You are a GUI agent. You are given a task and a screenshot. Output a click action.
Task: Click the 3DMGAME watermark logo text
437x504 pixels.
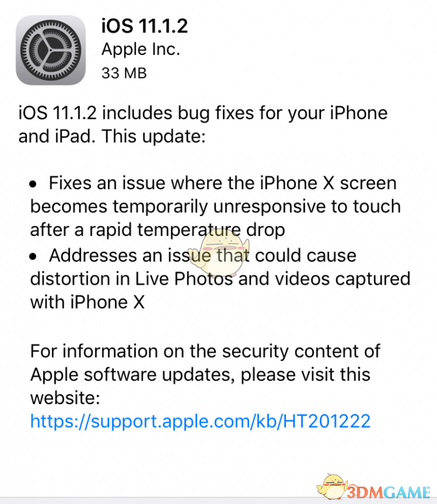tap(389, 492)
